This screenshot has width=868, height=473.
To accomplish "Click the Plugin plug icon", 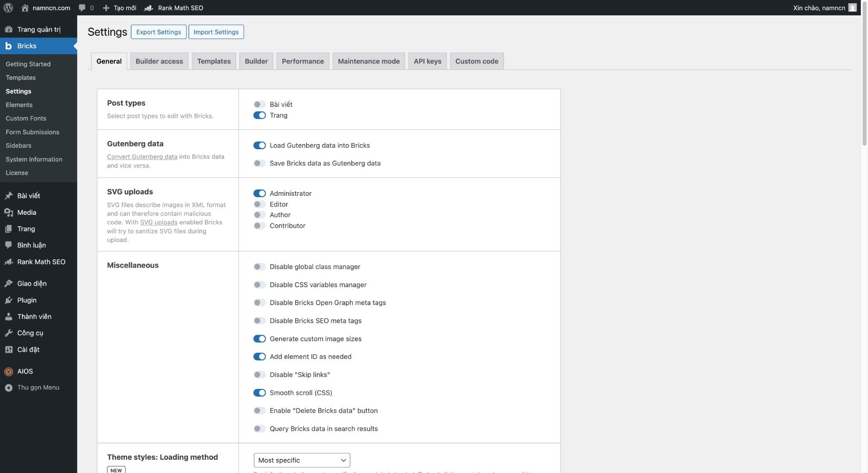I will 9,300.
